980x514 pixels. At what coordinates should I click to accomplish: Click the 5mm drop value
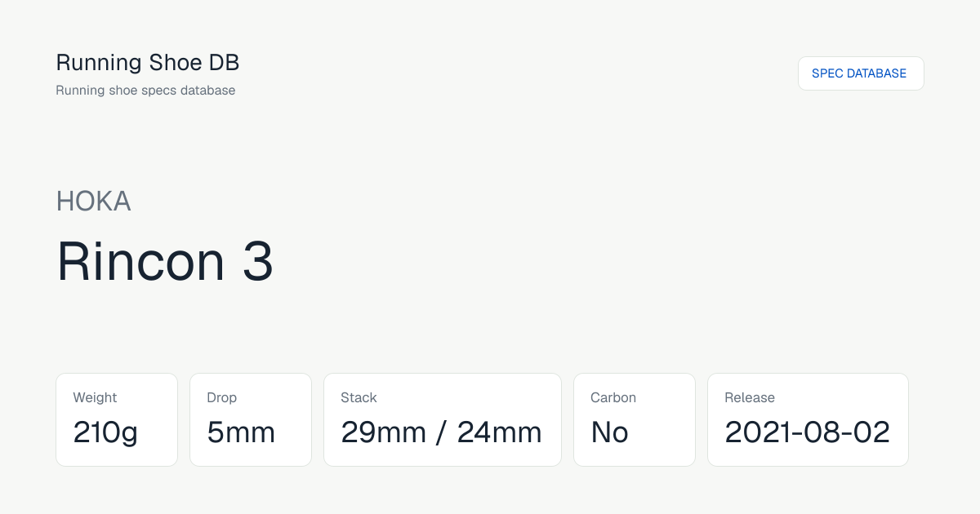[241, 432]
